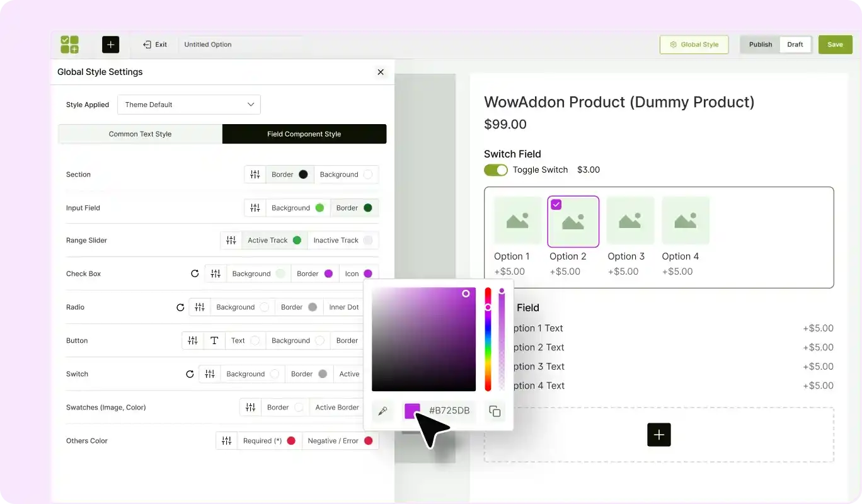Reset Switch styles using its refresh icon
The image size is (862, 504).
(x=190, y=374)
